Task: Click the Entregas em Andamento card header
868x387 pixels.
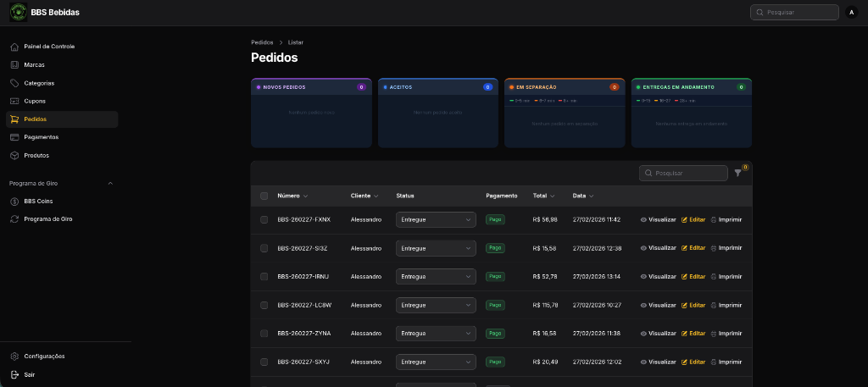Action: pyautogui.click(x=692, y=86)
